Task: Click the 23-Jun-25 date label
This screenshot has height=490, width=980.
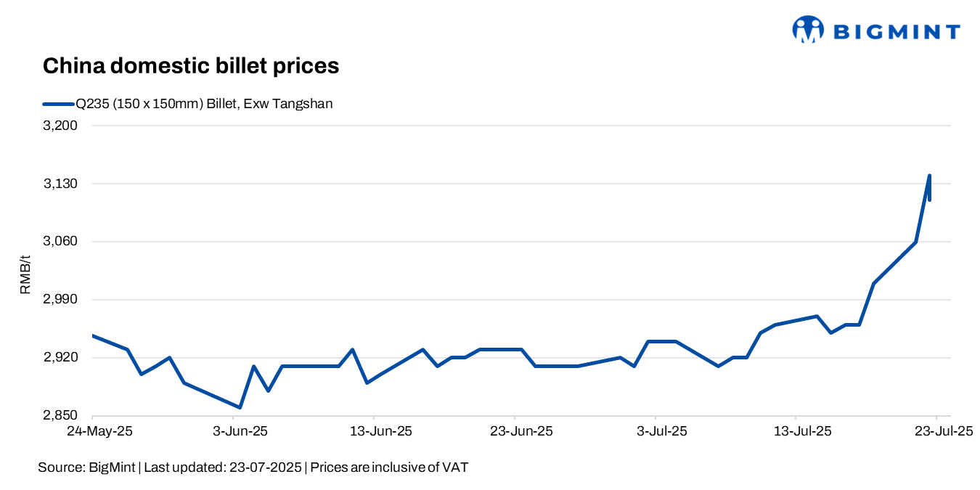Action: tap(521, 431)
